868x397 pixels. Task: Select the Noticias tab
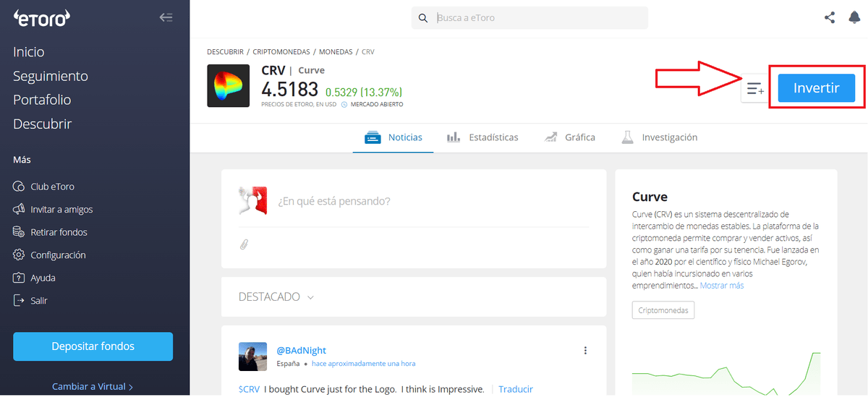393,137
